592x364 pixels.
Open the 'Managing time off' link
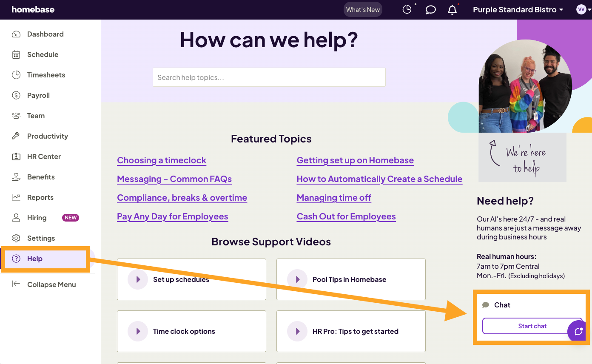tap(334, 197)
